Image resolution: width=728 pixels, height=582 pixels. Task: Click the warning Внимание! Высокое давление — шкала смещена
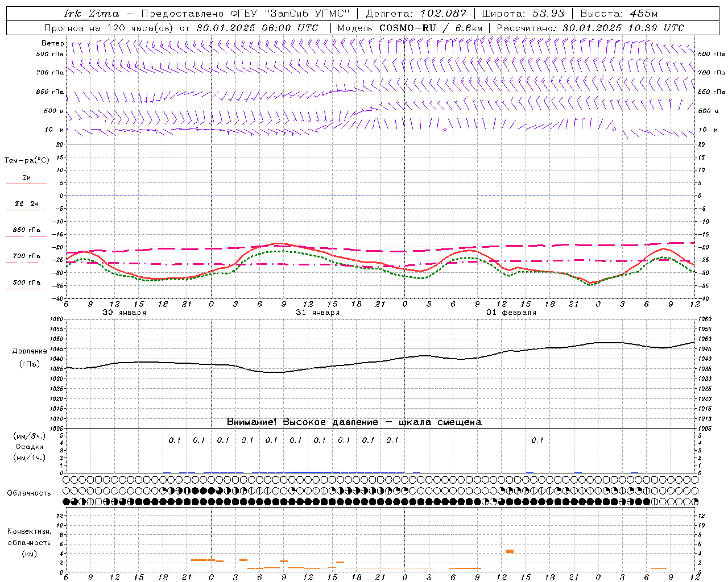tap(354, 422)
